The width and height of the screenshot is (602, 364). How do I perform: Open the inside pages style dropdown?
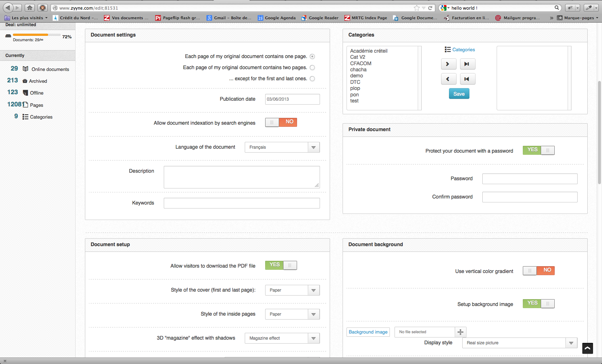[292, 314]
